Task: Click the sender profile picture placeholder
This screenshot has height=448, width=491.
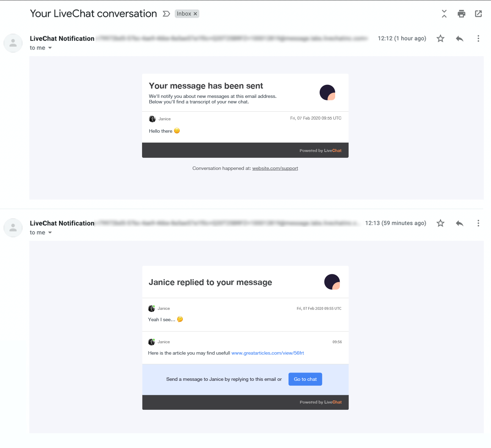Action: click(13, 43)
